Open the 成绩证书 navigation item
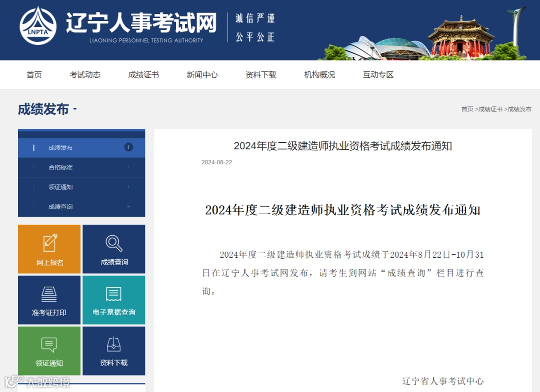 143,75
